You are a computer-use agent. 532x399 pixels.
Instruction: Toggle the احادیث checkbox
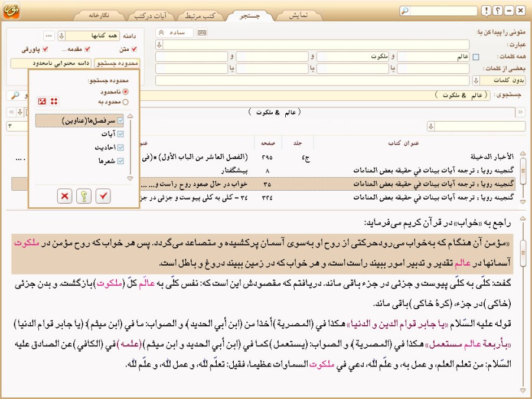coord(120,147)
